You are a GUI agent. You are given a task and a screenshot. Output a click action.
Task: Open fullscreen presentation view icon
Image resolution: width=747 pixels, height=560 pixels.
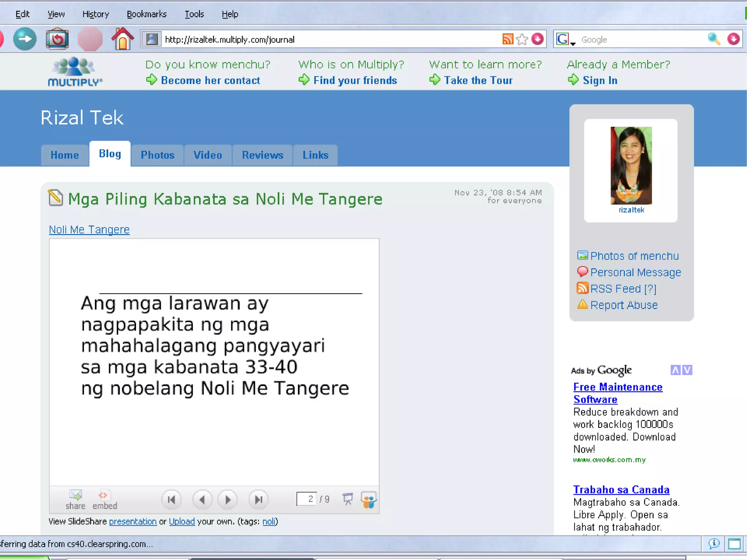[348, 499]
